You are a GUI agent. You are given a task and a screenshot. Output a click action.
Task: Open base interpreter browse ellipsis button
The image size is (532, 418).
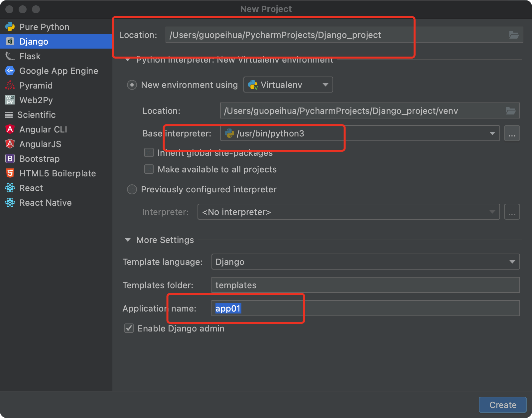tap(512, 133)
